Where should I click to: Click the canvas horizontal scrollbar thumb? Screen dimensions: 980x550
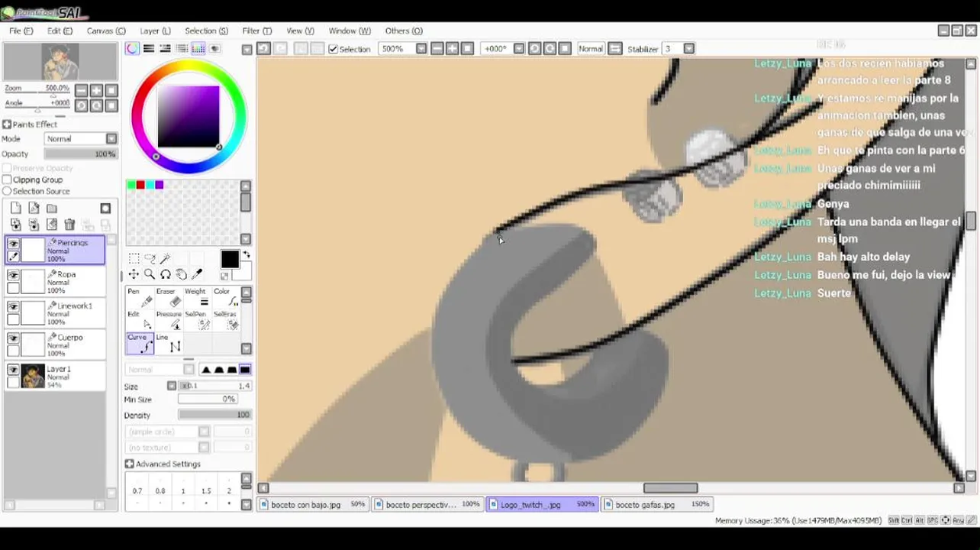pos(670,488)
